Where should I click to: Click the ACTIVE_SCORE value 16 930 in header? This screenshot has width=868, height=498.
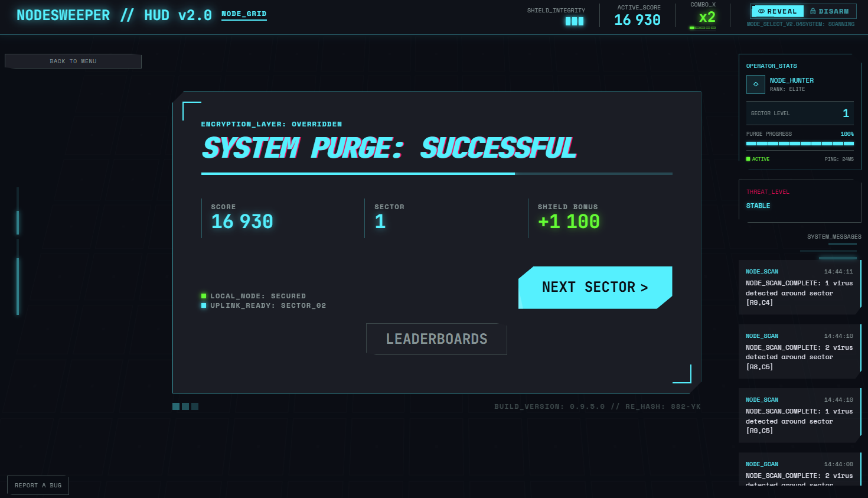(x=638, y=20)
